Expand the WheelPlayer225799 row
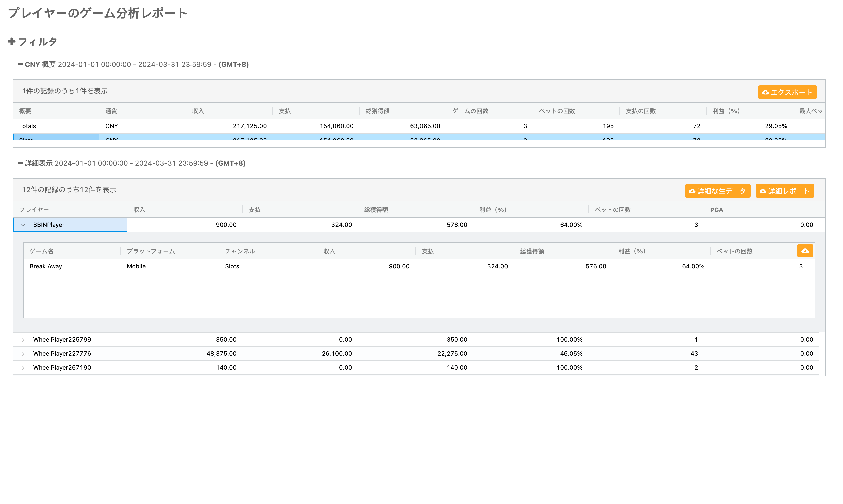Viewport: 843px width, 504px height. pyautogui.click(x=23, y=340)
